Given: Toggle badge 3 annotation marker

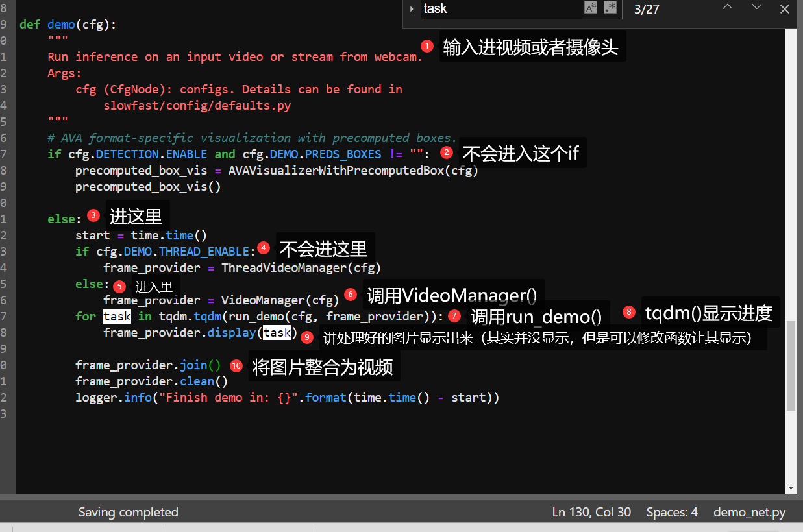Looking at the screenshot, I should [93, 215].
